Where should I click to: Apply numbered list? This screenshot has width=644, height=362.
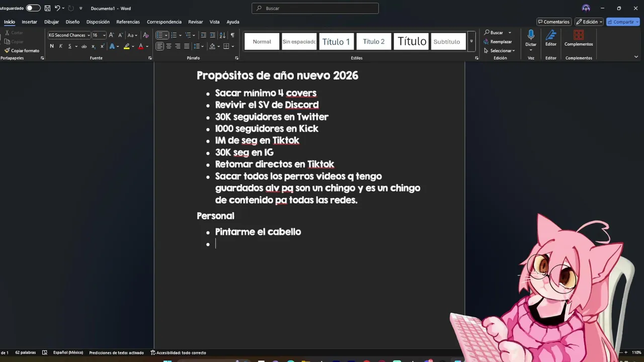point(174,35)
